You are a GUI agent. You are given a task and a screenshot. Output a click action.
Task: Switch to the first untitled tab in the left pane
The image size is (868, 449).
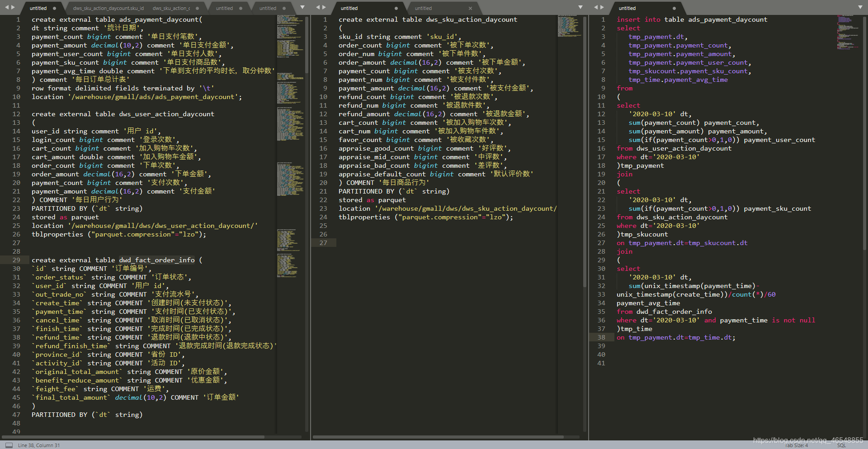[42, 8]
